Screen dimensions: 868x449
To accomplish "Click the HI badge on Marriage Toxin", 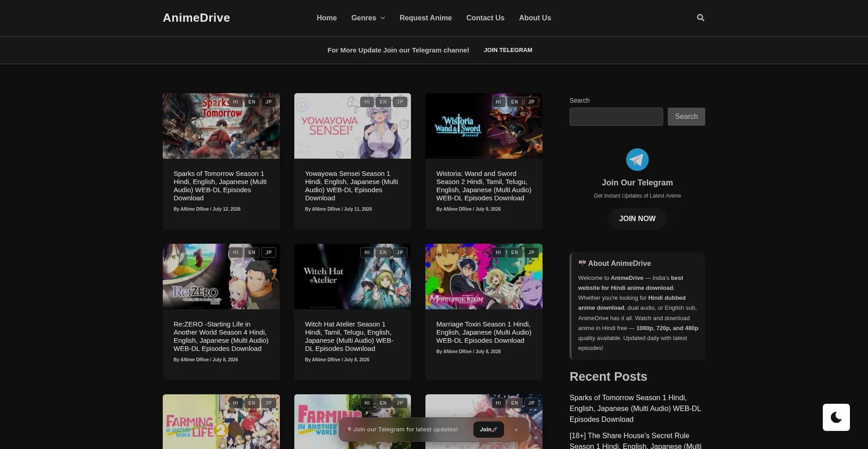I will 498,252.
